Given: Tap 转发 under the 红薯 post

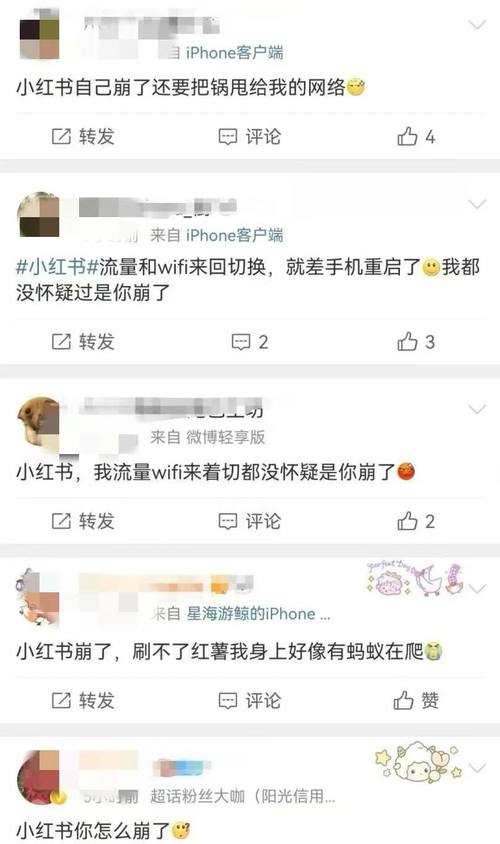Looking at the screenshot, I should pyautogui.click(x=83, y=700).
